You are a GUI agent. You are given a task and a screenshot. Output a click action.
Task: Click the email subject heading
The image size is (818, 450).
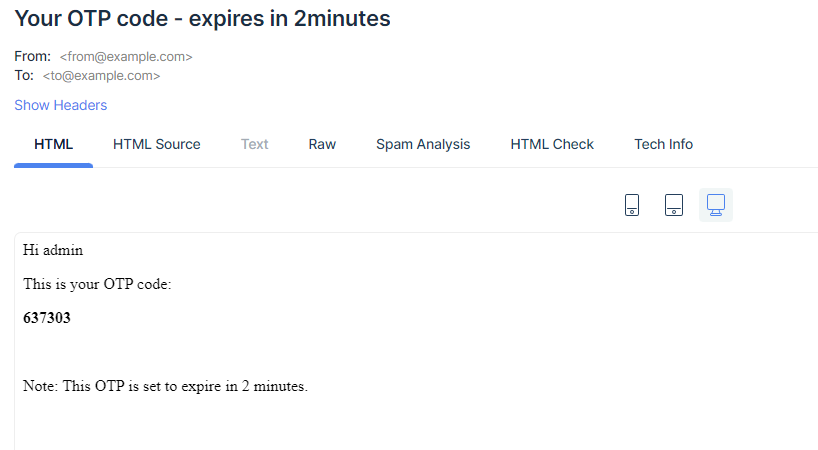[x=202, y=18]
